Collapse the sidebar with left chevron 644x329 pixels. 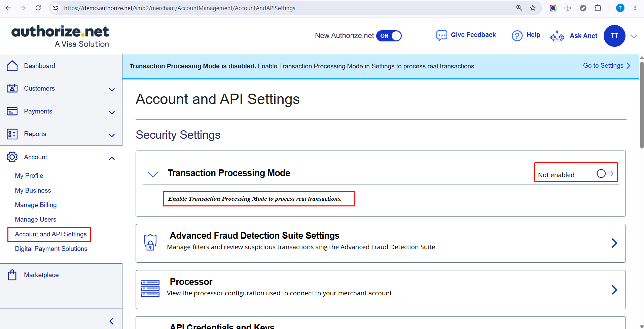tap(111, 321)
